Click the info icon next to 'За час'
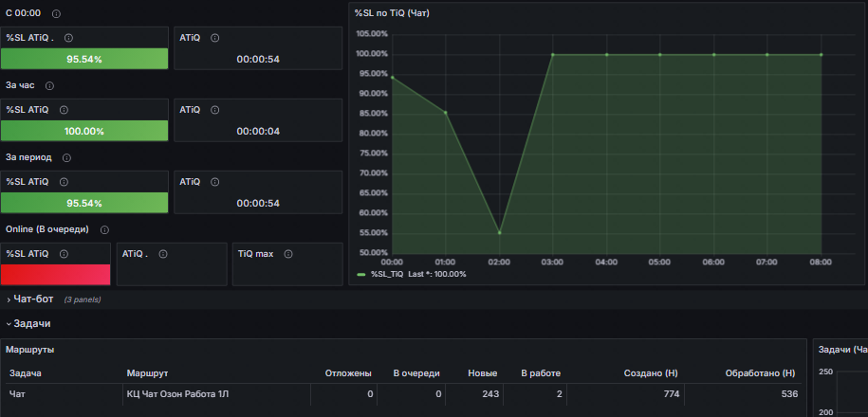868x417 pixels. click(x=49, y=85)
